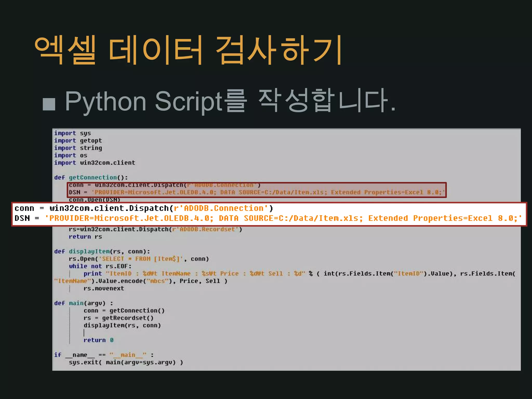
Task: Click the line 'def getConnection():'
Action: (91, 178)
